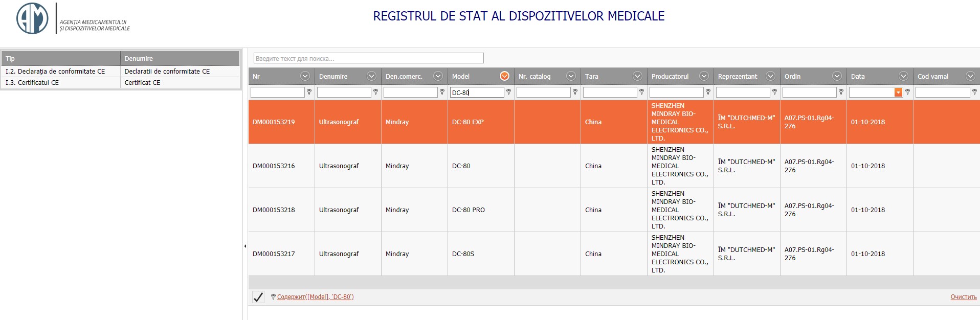The height and width of the screenshot is (320, 980).
Task: Click filter funnel icon beside Tara field
Action: [x=641, y=92]
